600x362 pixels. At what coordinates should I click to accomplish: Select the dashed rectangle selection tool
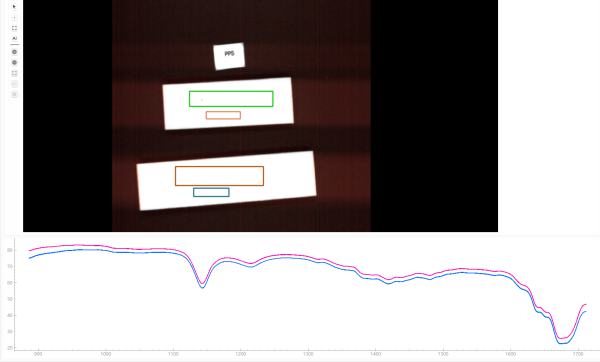pyautogui.click(x=14, y=28)
